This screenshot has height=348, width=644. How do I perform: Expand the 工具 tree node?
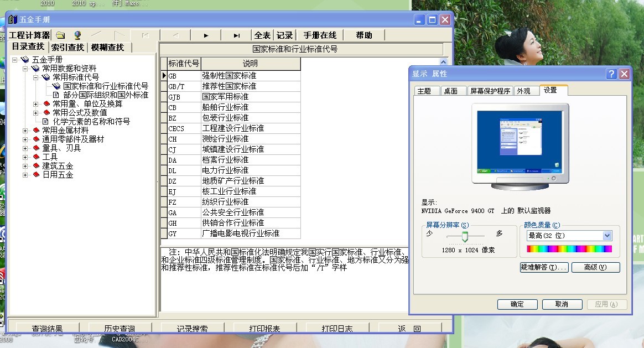25,157
